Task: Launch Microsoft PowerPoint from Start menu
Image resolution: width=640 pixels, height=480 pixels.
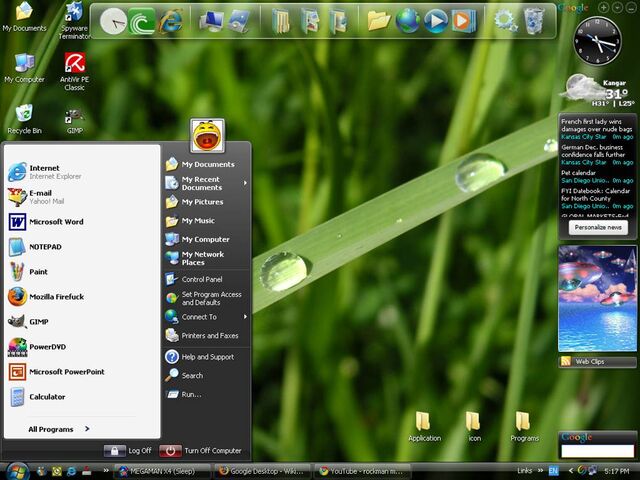Action: click(82, 372)
